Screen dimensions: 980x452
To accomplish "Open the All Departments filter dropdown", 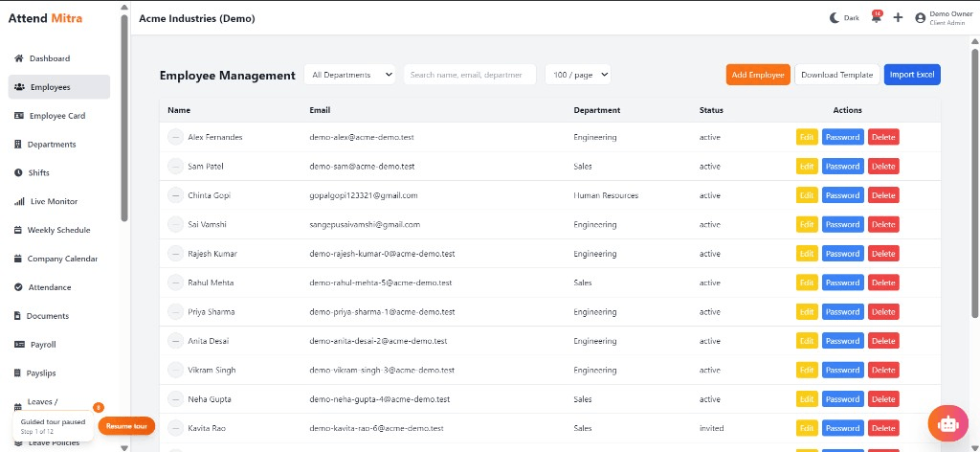I will click(x=350, y=75).
